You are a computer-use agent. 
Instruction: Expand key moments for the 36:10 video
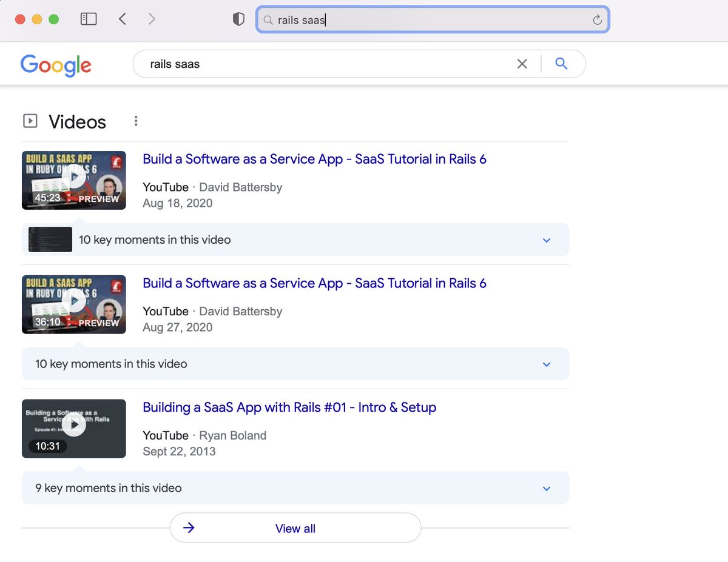[x=546, y=364]
